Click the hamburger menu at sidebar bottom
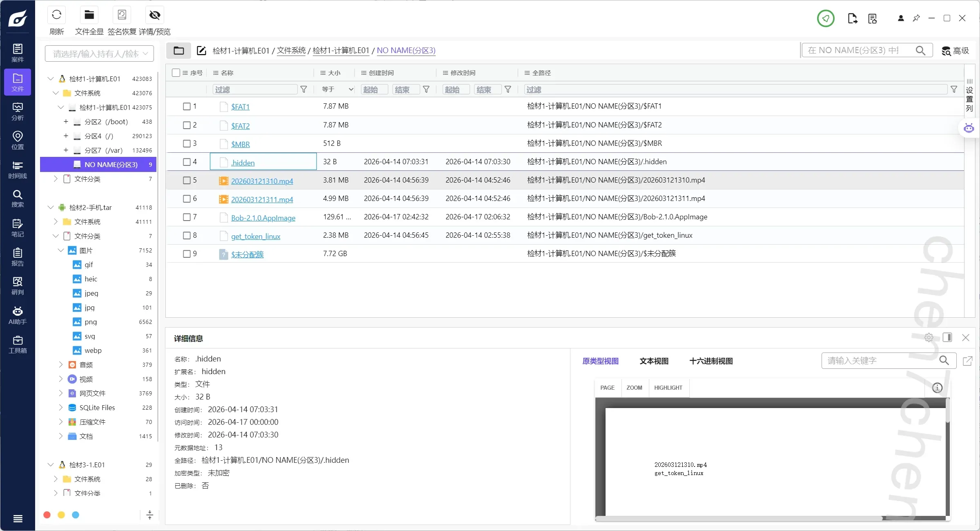 (18, 519)
